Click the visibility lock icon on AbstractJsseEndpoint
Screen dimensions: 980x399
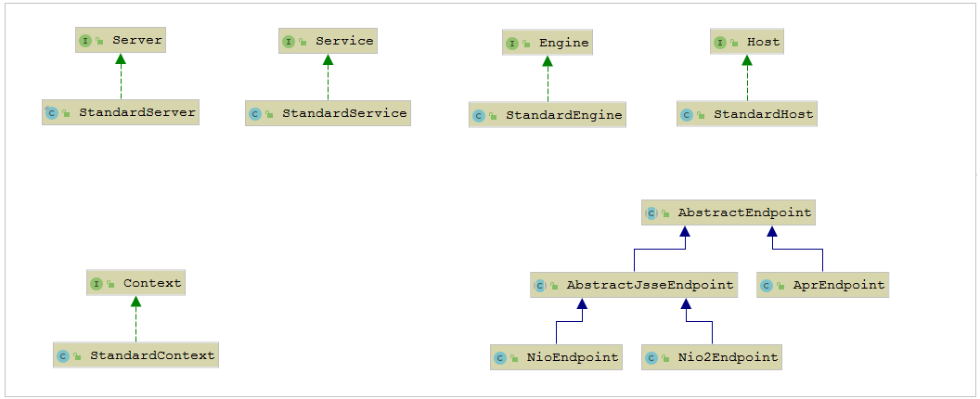pyautogui.click(x=555, y=286)
